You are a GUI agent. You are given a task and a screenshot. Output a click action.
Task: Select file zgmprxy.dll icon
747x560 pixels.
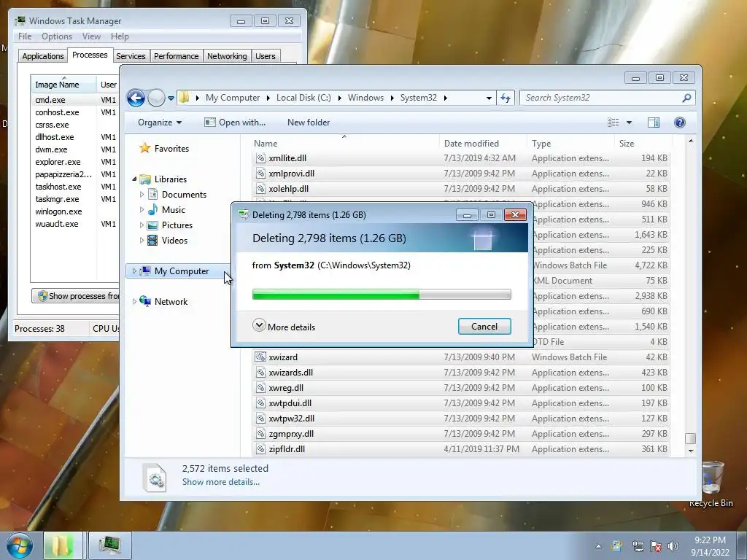pos(260,433)
